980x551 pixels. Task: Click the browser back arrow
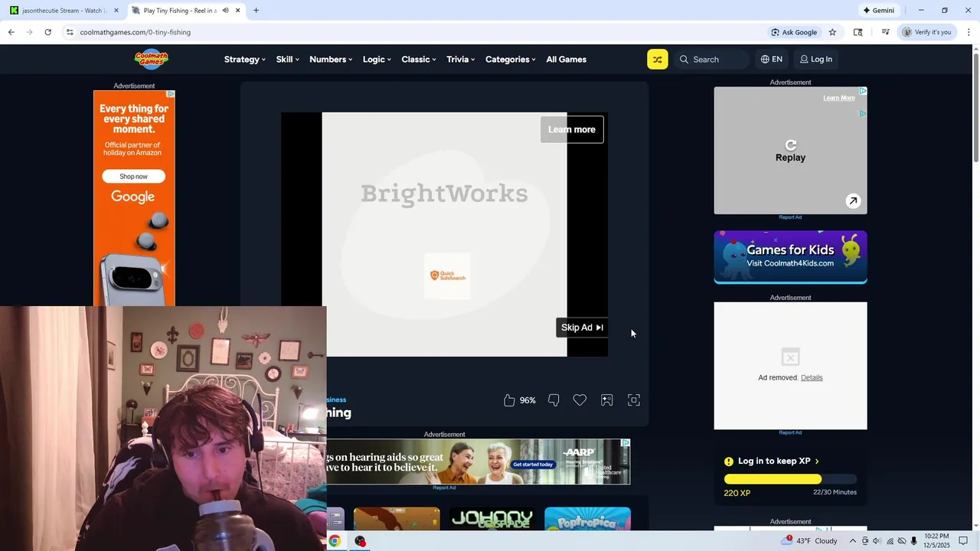tap(11, 32)
